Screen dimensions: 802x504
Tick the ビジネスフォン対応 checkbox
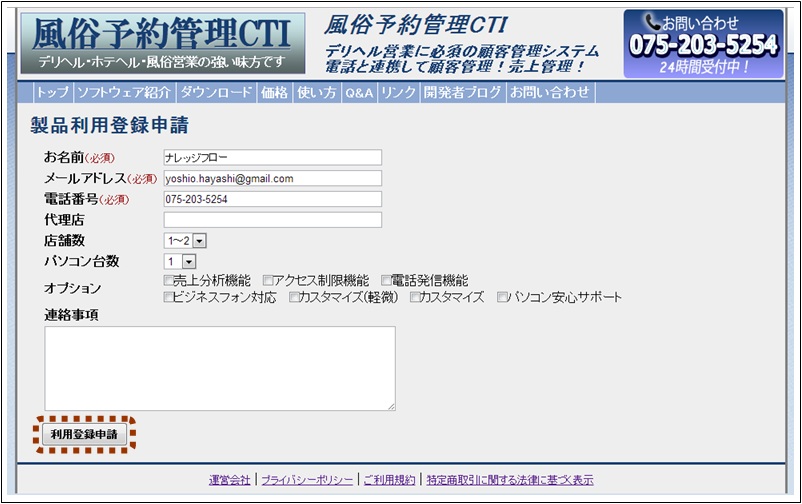coord(168,298)
